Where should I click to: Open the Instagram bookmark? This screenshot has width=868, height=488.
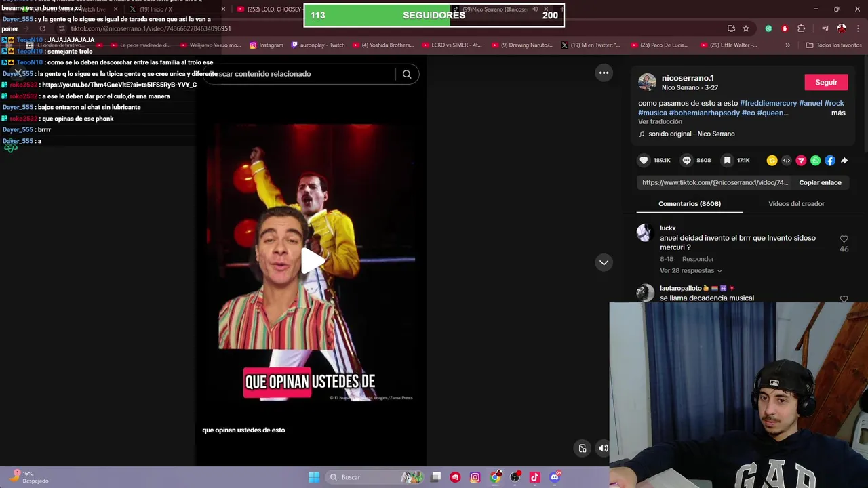pos(267,45)
